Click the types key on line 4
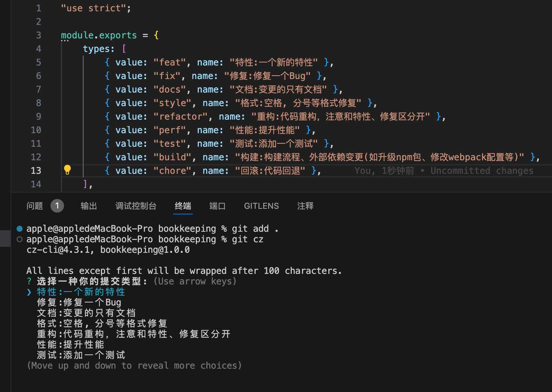 click(96, 49)
